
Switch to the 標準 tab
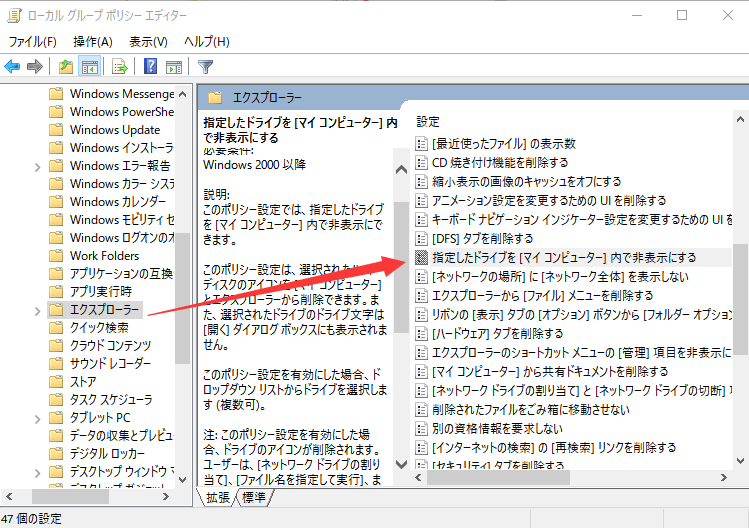coord(254,497)
